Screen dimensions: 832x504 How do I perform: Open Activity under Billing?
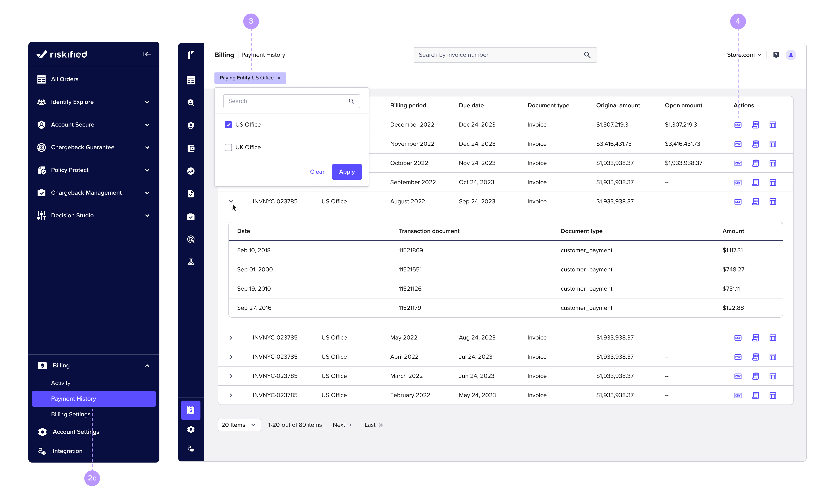pos(60,383)
